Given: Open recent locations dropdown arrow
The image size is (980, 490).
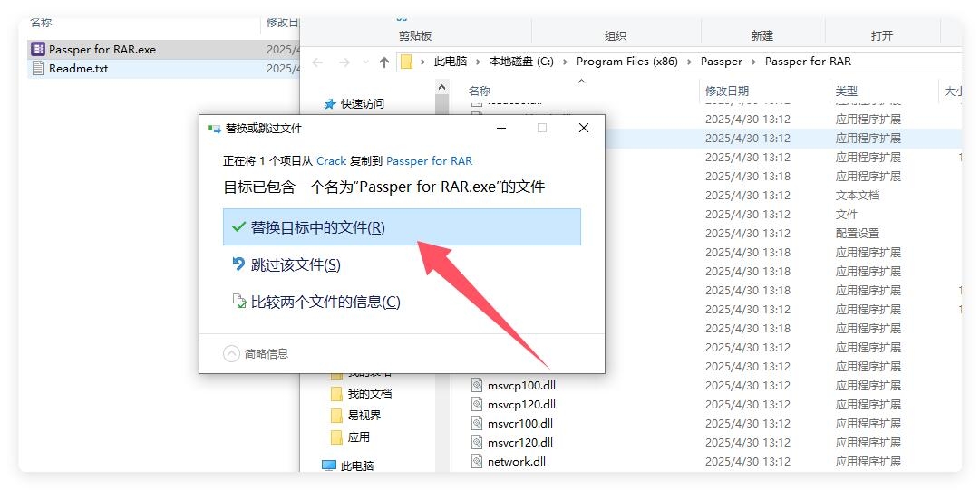Looking at the screenshot, I should click(x=365, y=62).
